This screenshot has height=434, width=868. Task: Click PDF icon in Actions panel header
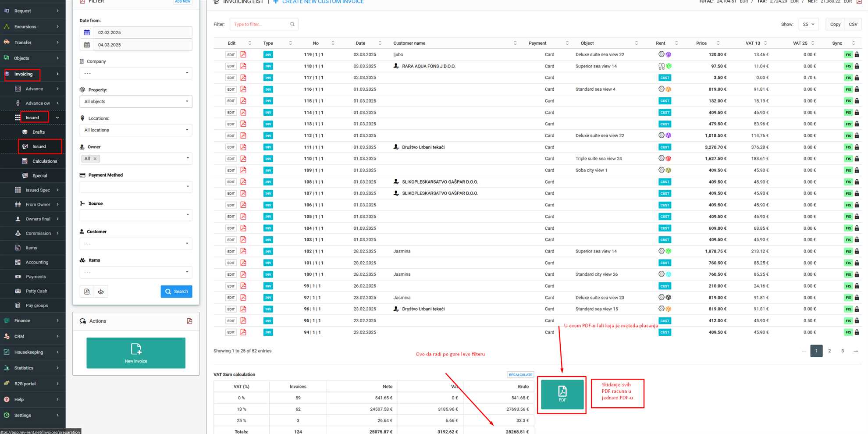click(x=189, y=321)
